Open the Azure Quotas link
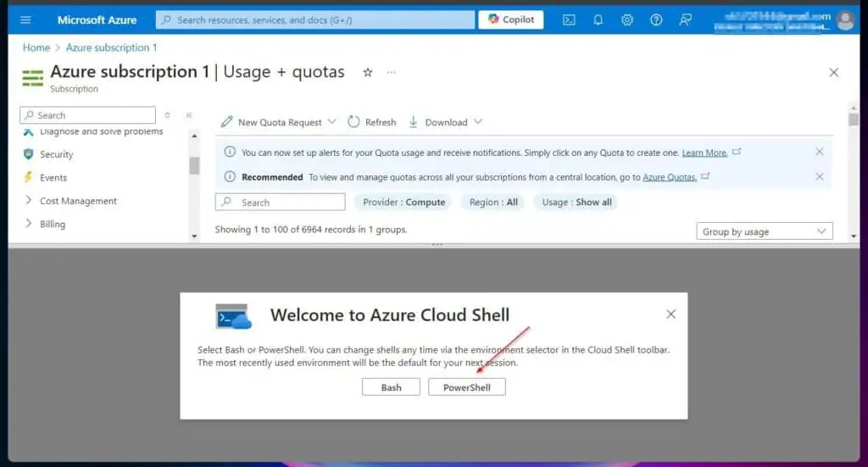868x467 pixels. pos(670,177)
